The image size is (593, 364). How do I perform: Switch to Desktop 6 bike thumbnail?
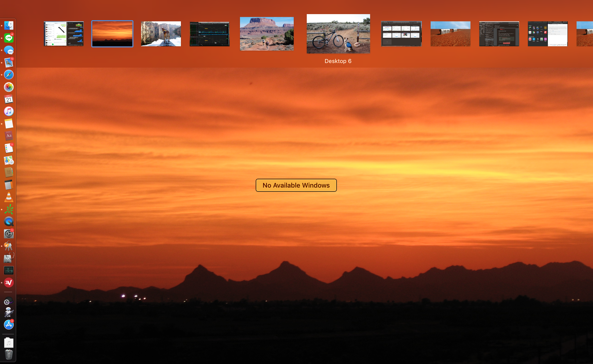pos(338,34)
